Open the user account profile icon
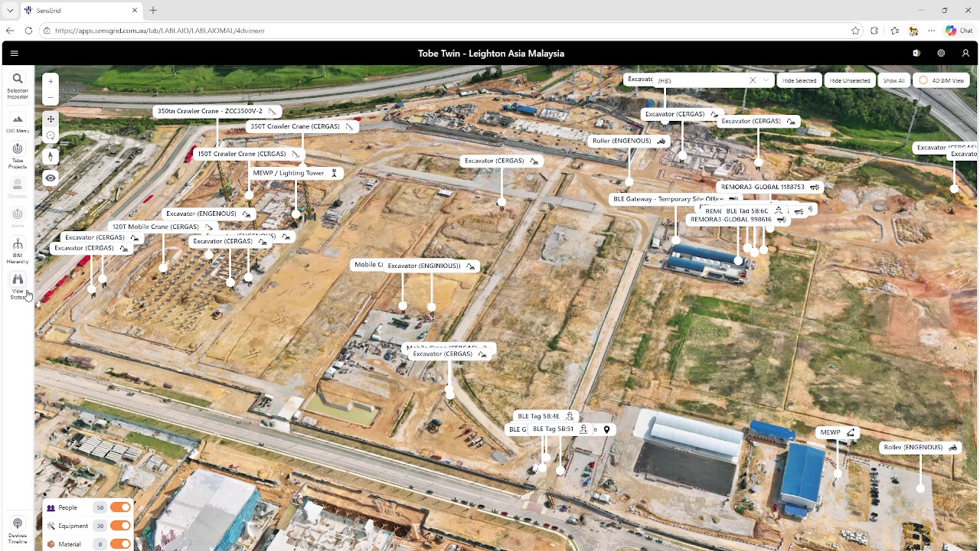 click(965, 54)
